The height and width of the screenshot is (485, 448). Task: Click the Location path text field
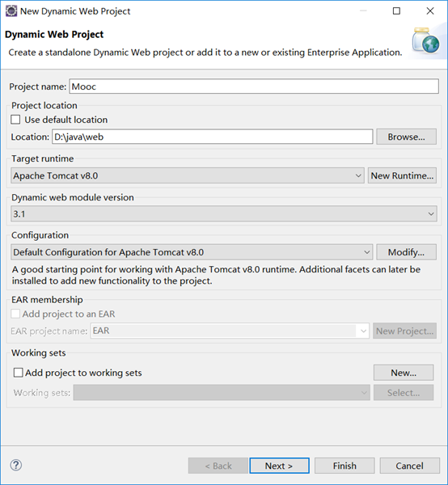pos(212,137)
